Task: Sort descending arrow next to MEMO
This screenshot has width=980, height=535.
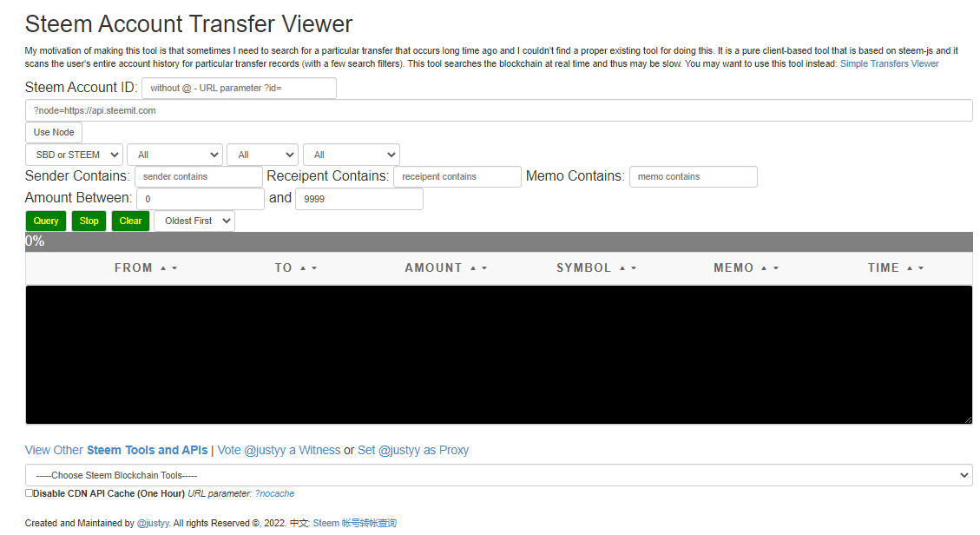Action: tap(776, 268)
